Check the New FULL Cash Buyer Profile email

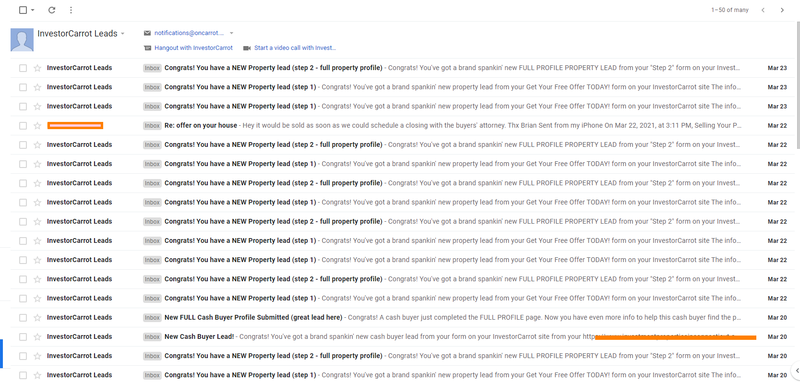(23, 317)
